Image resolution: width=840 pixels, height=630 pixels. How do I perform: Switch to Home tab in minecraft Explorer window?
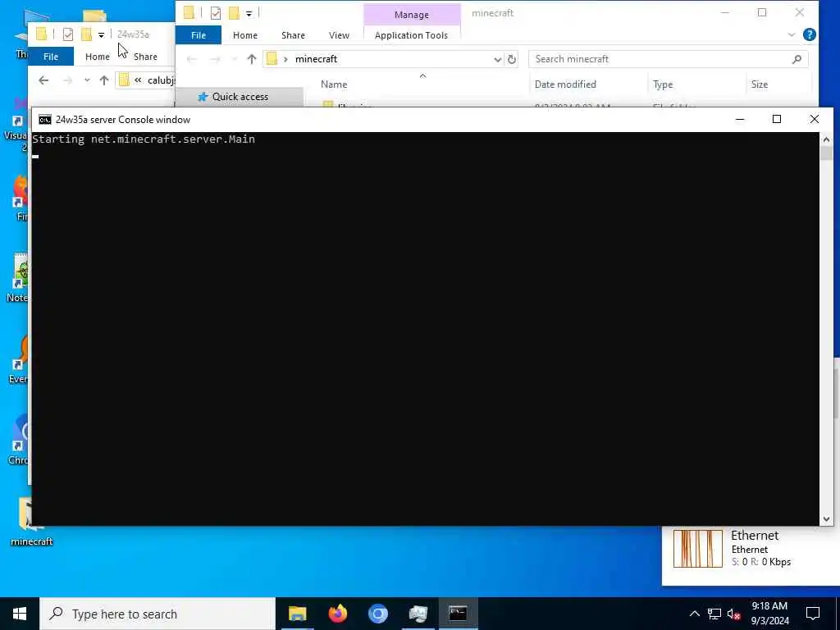point(244,35)
